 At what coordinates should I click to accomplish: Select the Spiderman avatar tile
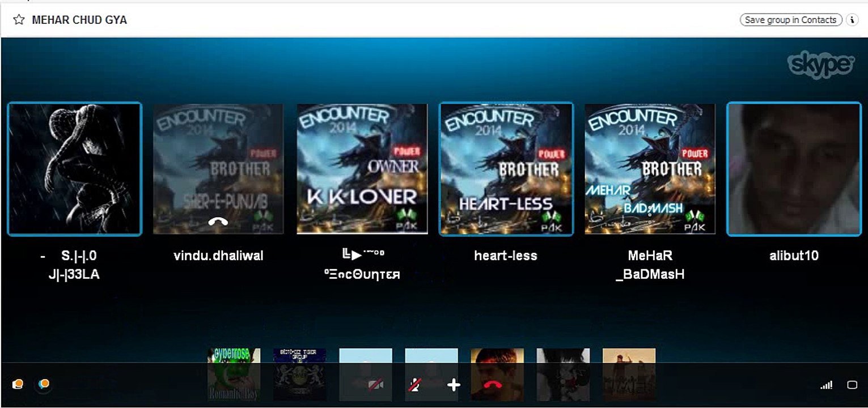[x=74, y=169]
